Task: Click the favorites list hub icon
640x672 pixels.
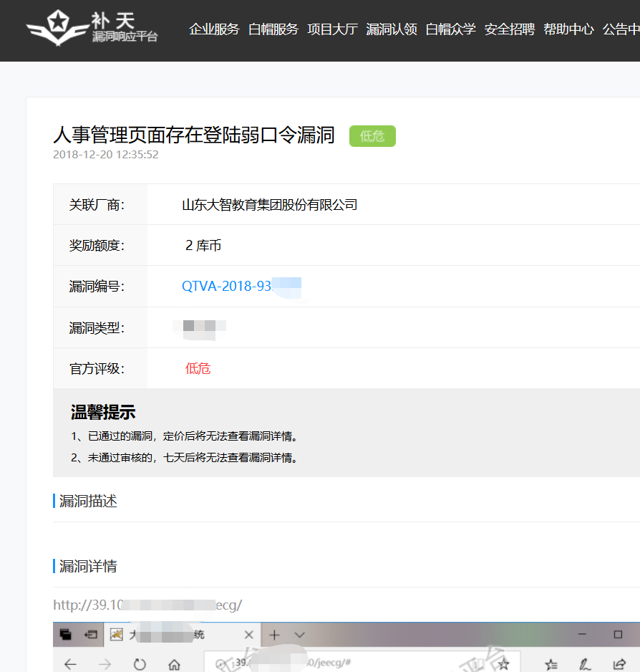Action: point(551,664)
